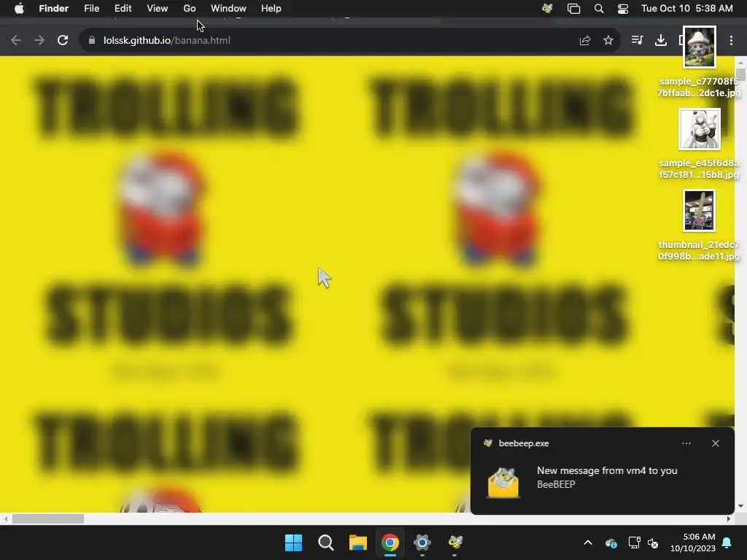This screenshot has width=747, height=560.
Task: Open the Settings gear in the taskbar
Action: [422, 542]
